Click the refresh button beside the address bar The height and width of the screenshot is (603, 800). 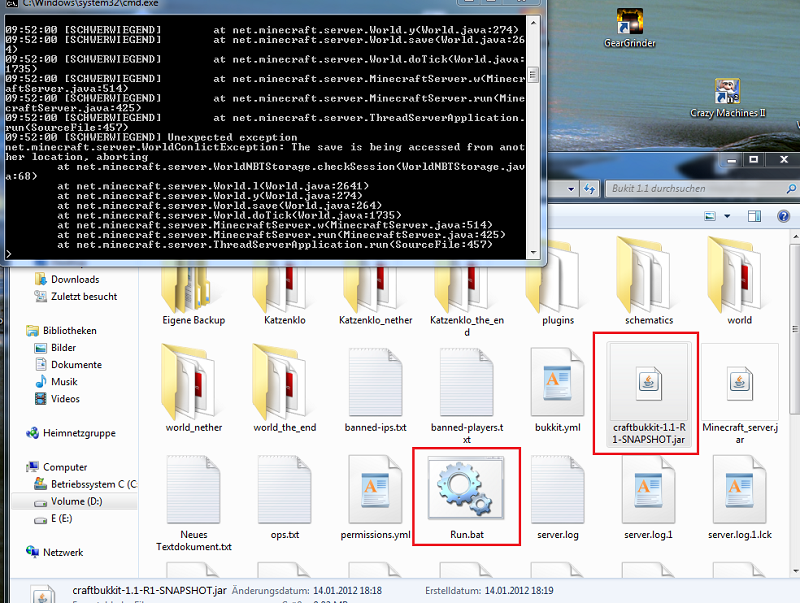click(589, 189)
